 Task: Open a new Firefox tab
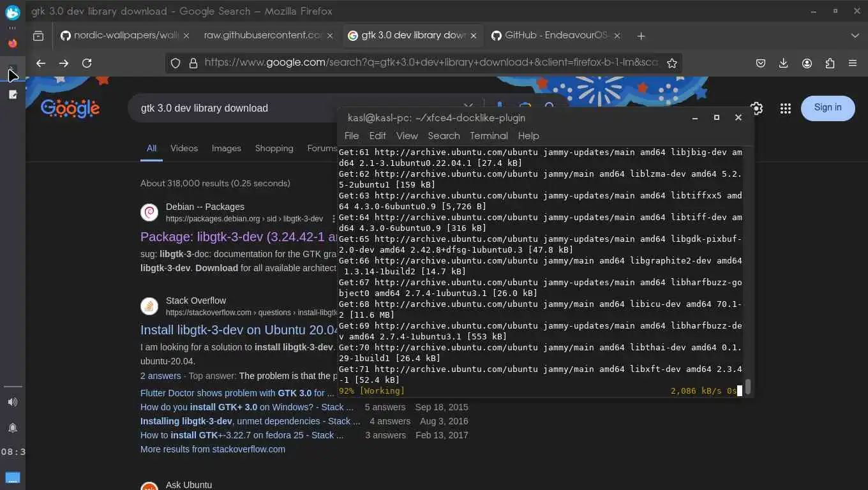[641, 36]
